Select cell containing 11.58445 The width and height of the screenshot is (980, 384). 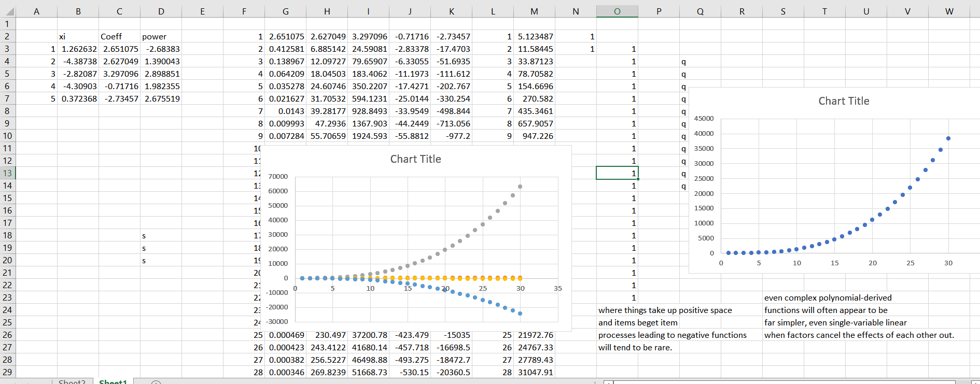pyautogui.click(x=534, y=49)
